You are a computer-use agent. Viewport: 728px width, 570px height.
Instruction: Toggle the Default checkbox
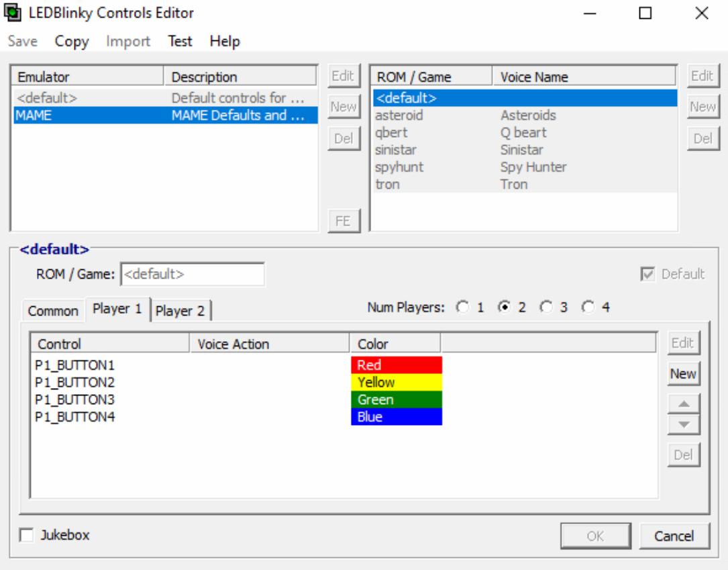pos(647,274)
